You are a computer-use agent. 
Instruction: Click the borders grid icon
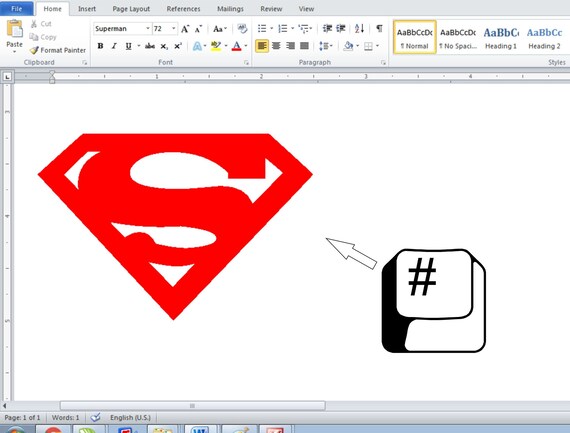368,46
